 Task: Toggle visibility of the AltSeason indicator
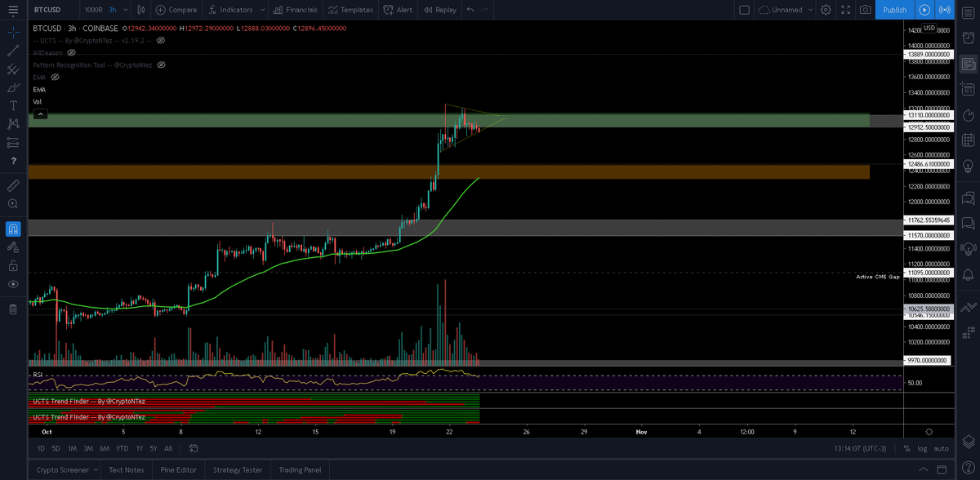click(x=71, y=52)
